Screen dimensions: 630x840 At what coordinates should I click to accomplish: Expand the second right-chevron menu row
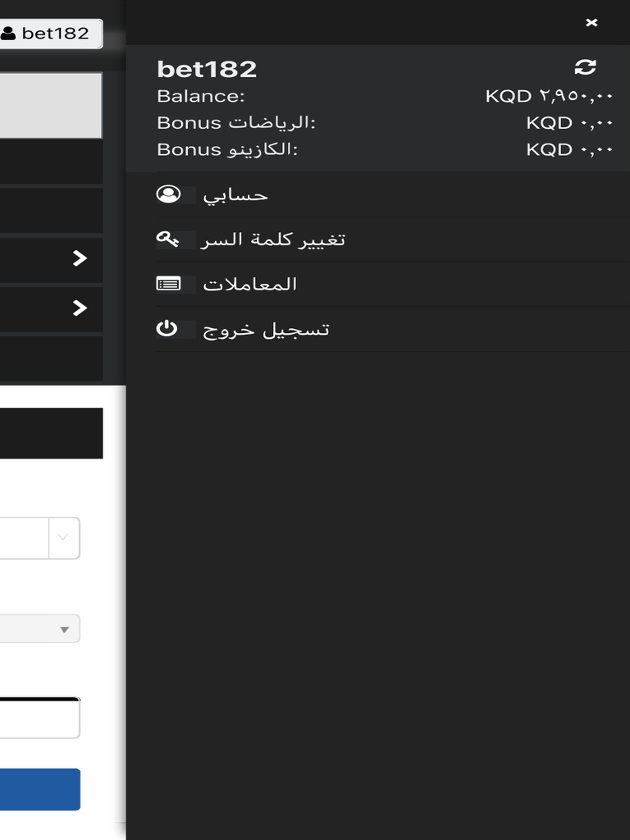pos(80,308)
